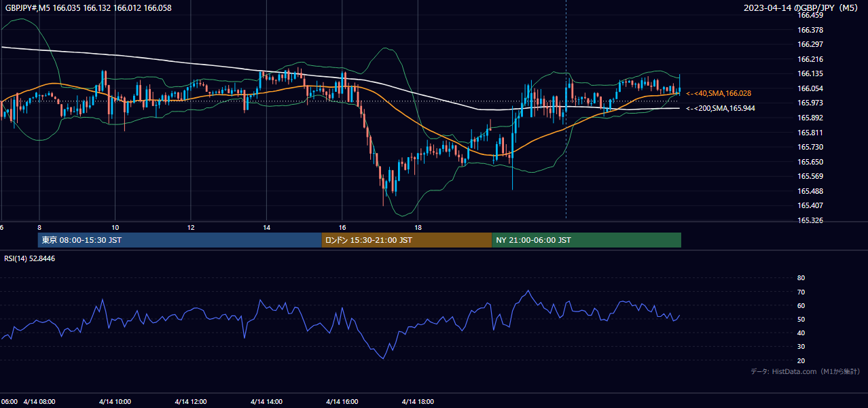Click price axis value 165.730
The image size is (868, 408).
pyautogui.click(x=810, y=147)
